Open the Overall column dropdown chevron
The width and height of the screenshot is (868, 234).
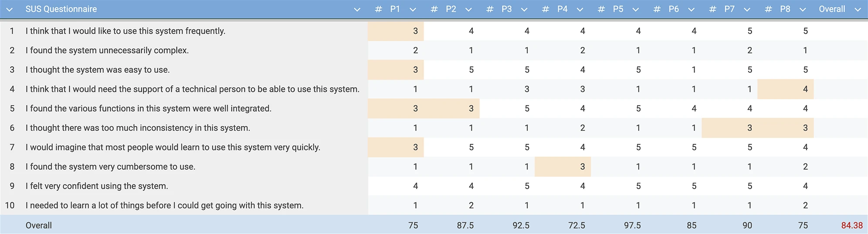coord(858,10)
